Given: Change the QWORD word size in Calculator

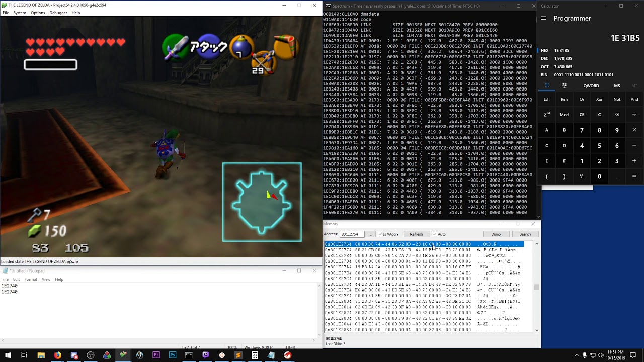Looking at the screenshot, I should click(591, 86).
